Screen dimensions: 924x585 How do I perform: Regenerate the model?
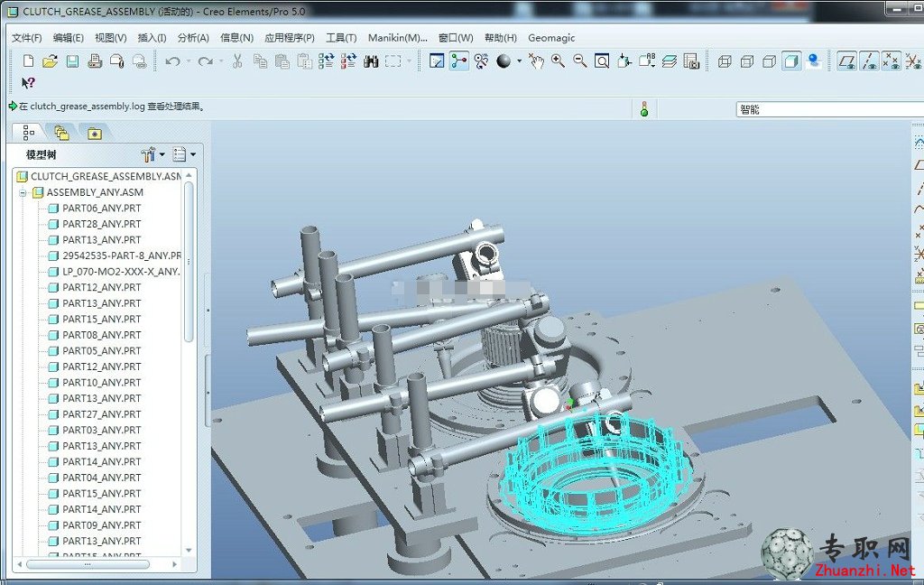tap(327, 60)
